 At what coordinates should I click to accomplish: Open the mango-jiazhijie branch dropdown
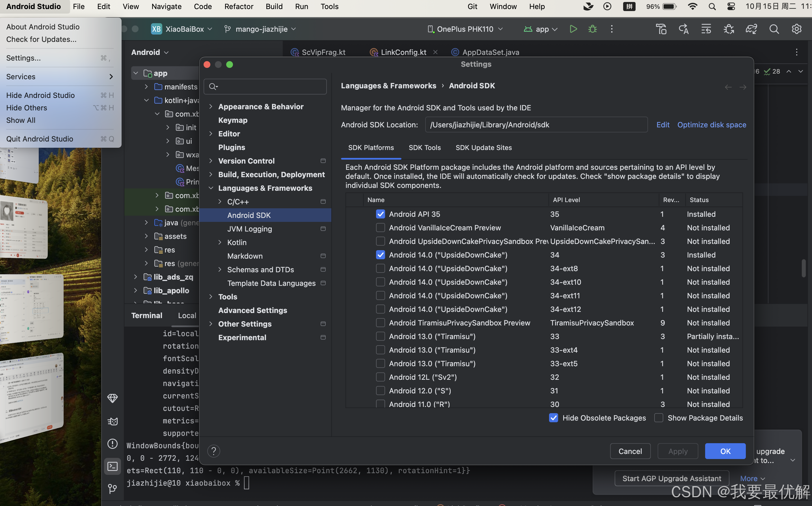[x=260, y=29]
